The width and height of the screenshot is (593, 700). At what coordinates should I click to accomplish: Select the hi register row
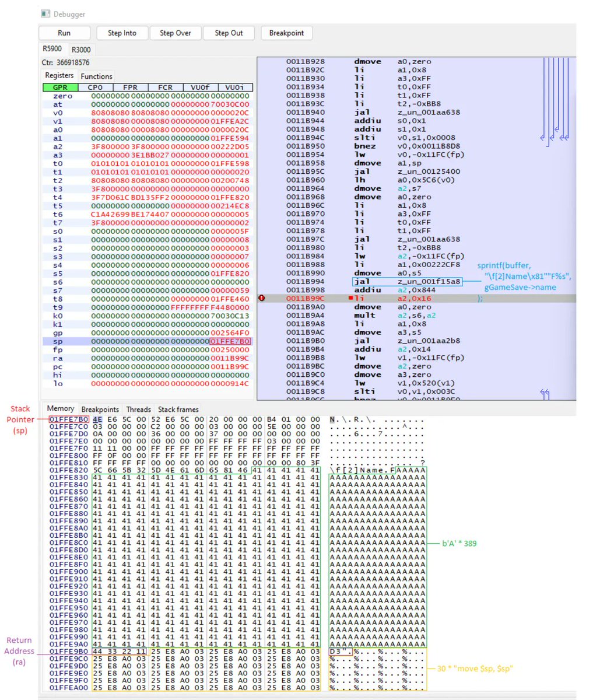148,374
